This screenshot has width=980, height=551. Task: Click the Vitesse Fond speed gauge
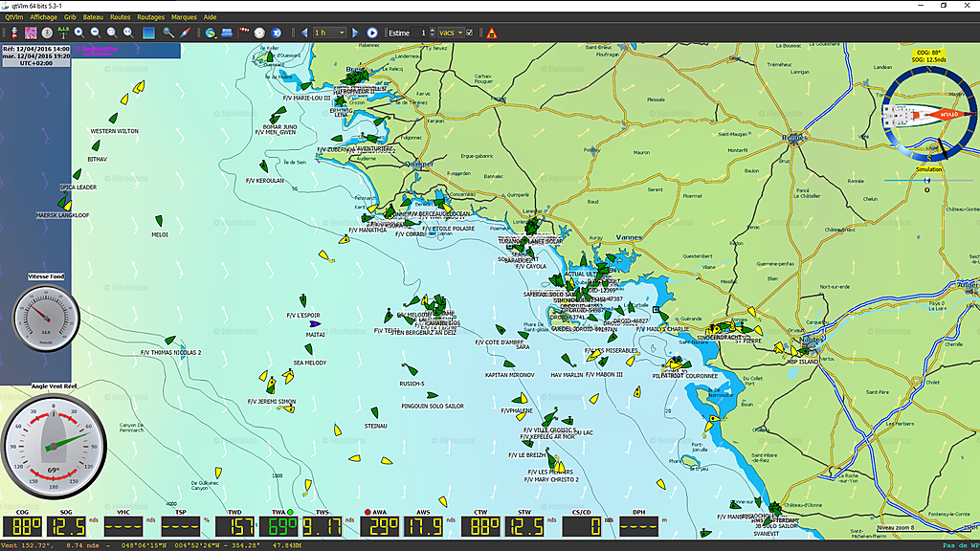pos(46,318)
